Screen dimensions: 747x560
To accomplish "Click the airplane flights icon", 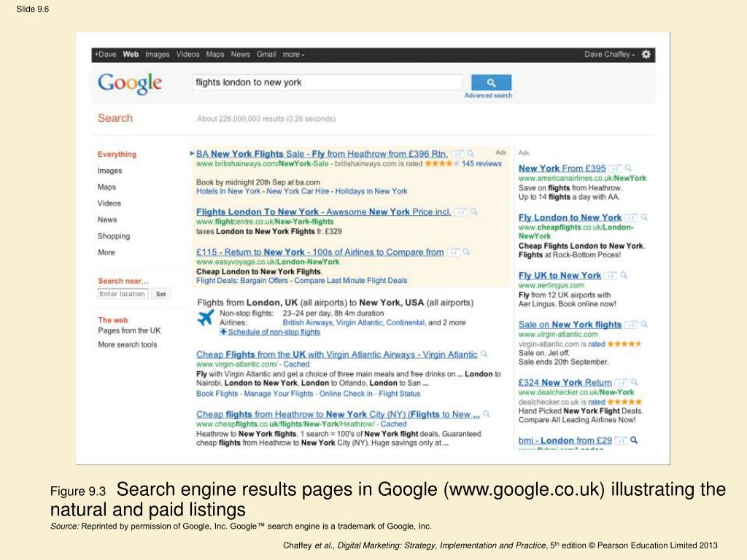I will click(205, 318).
